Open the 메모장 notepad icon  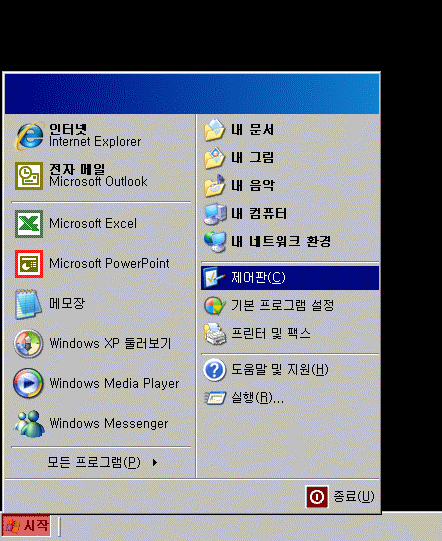pyautogui.click(x=28, y=304)
